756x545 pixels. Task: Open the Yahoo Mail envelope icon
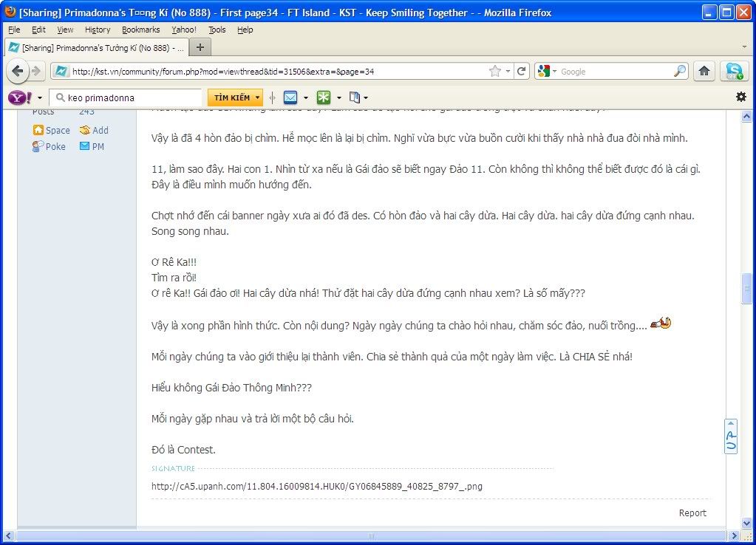click(290, 97)
